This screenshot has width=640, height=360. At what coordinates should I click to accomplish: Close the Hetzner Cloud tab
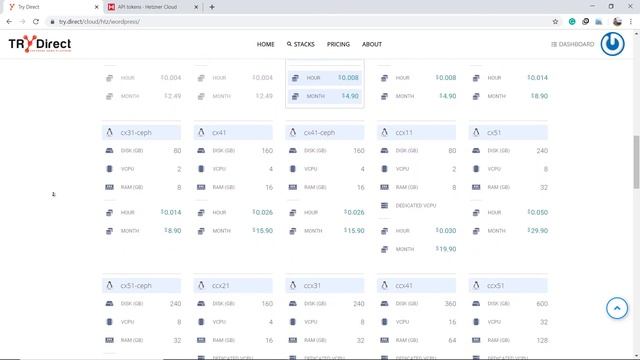point(196,7)
